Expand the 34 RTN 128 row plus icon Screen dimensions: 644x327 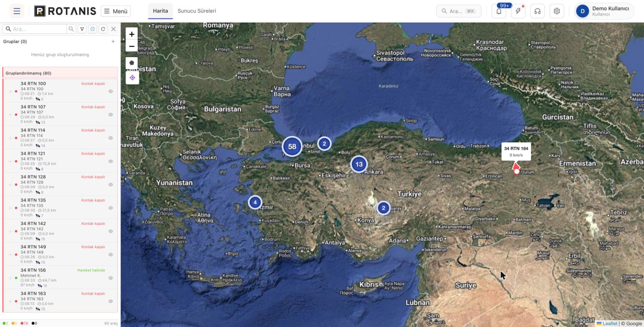tap(10, 185)
